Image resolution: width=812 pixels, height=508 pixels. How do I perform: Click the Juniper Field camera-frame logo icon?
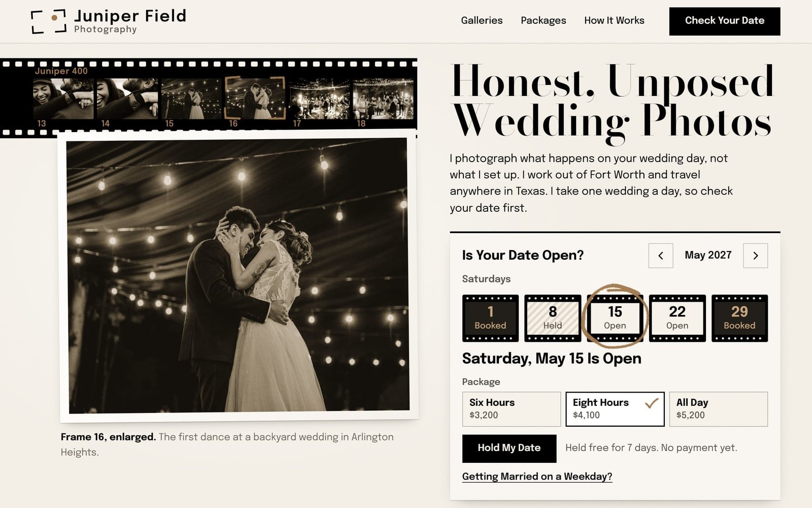coord(49,21)
